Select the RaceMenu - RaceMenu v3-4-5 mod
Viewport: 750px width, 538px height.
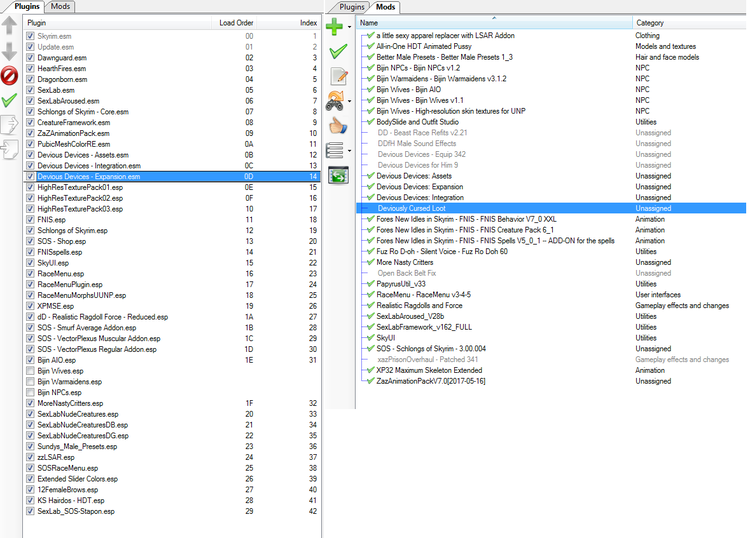(423, 295)
